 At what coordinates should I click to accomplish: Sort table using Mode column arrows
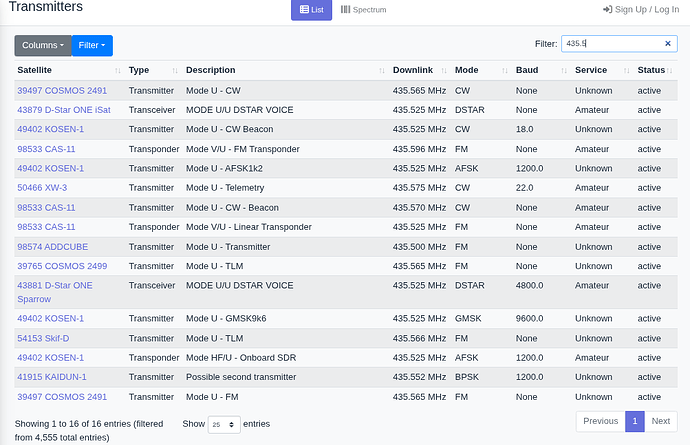pos(504,71)
